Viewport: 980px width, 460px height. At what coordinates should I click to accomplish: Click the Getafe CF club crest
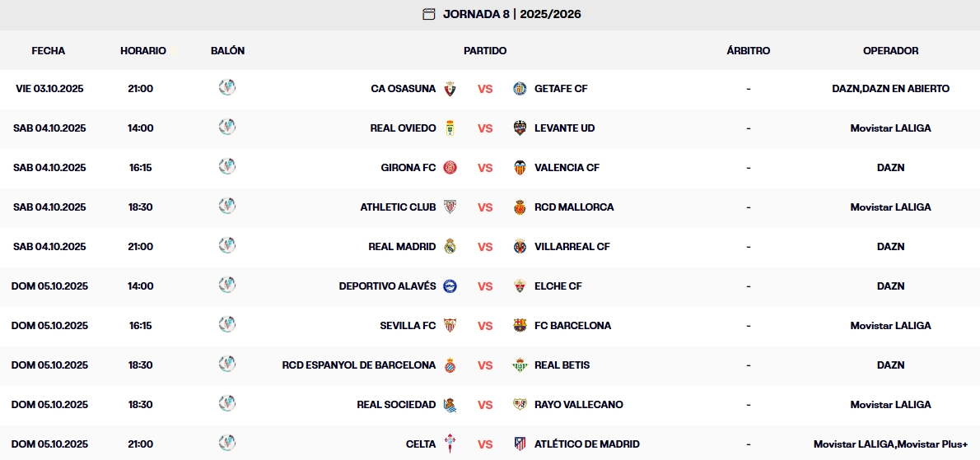(x=520, y=89)
